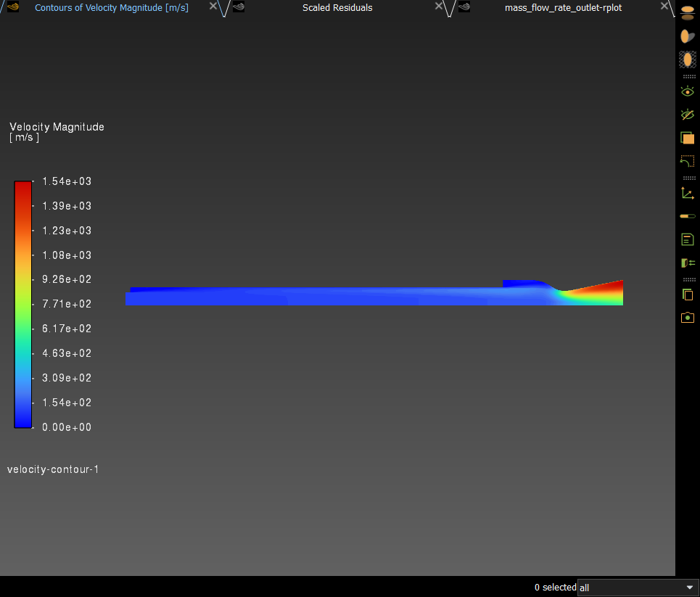
Task: Toggle the reflections display icon
Action: (688, 13)
